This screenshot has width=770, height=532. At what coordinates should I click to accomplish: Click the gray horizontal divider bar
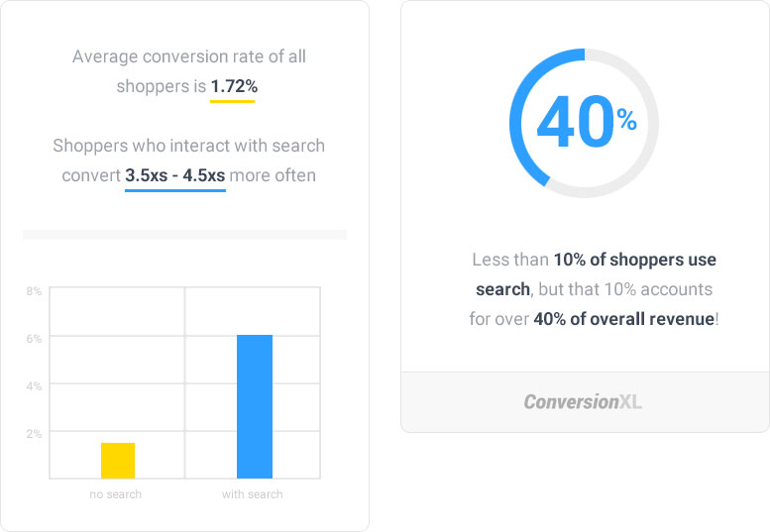tap(184, 235)
